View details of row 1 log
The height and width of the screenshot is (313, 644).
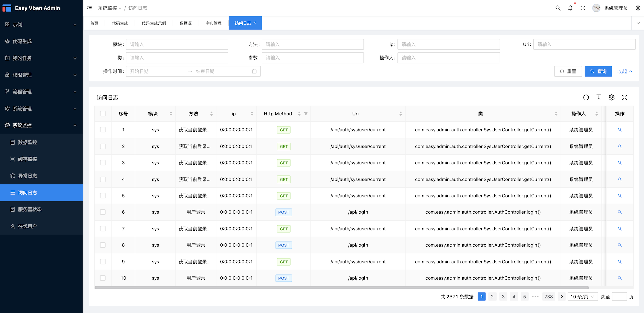[x=620, y=130]
